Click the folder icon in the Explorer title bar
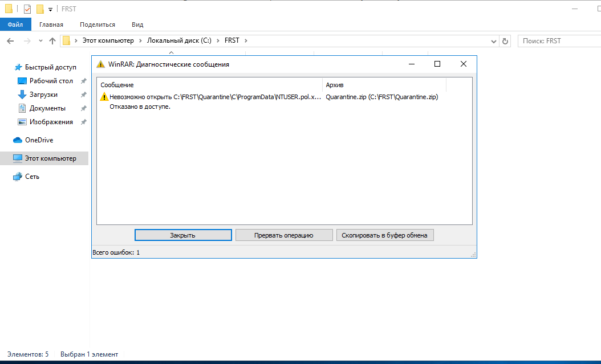This screenshot has width=601, height=364. pos(9,9)
